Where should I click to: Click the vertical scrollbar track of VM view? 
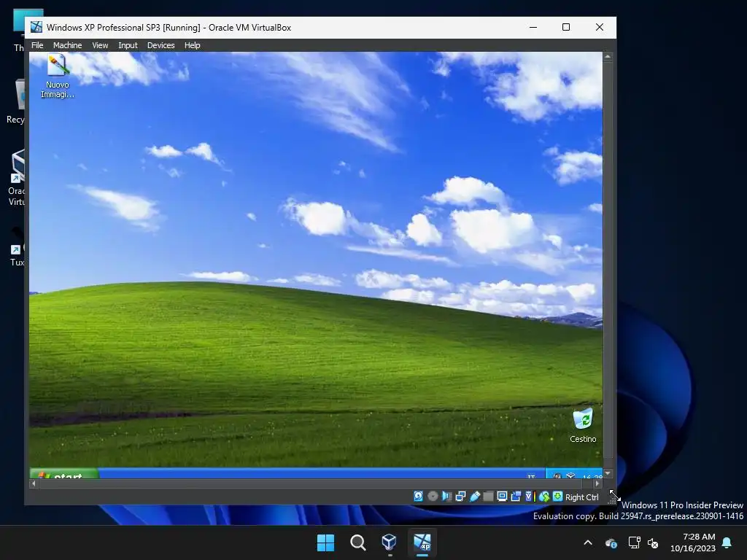608,265
